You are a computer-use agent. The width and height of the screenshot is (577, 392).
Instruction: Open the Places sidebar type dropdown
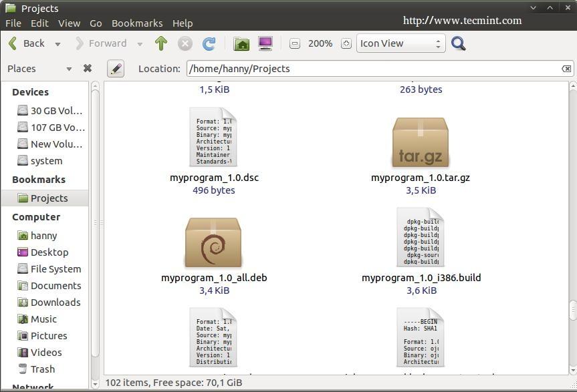68,69
